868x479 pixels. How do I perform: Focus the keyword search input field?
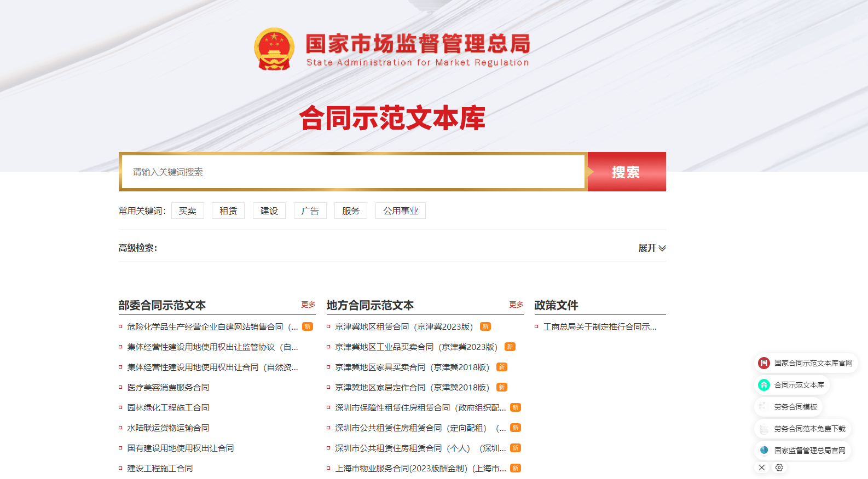click(x=353, y=172)
